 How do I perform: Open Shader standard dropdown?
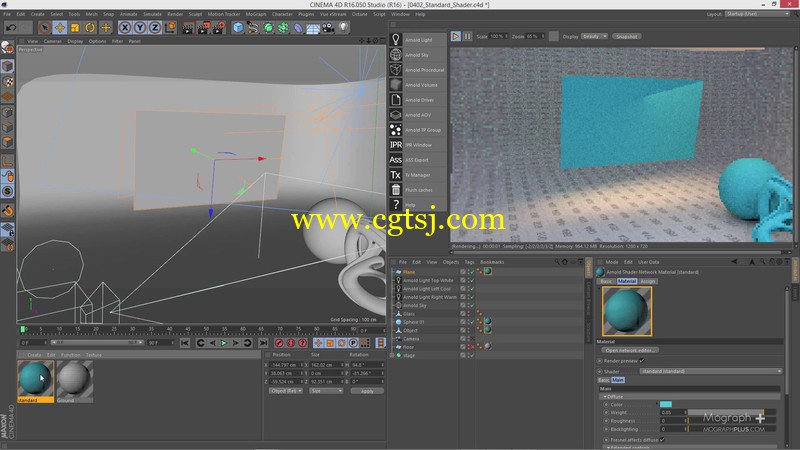click(711, 371)
